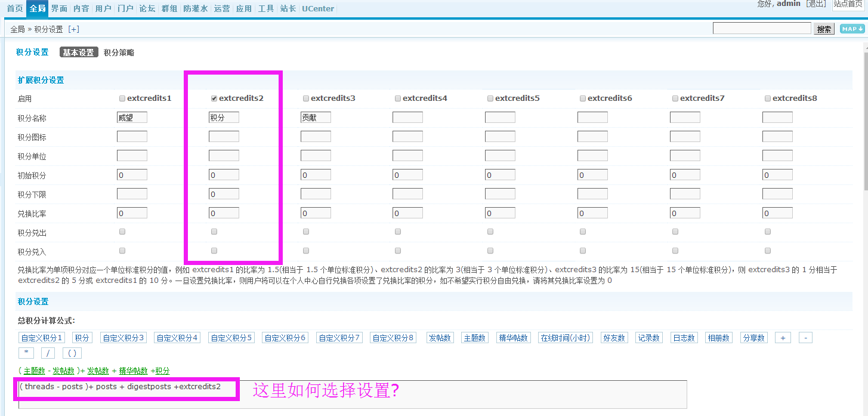Edit the 积分名称 field containing 威望
The image size is (868, 416).
[132, 118]
